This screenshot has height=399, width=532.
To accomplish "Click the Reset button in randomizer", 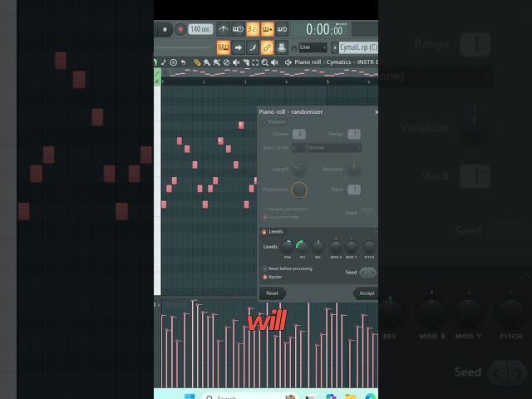I will pyautogui.click(x=273, y=293).
